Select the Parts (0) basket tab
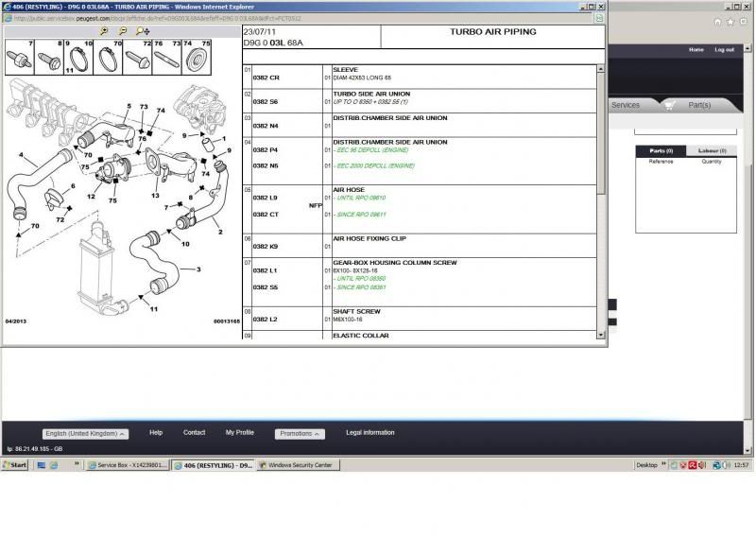This screenshot has width=756, height=537. [661, 151]
